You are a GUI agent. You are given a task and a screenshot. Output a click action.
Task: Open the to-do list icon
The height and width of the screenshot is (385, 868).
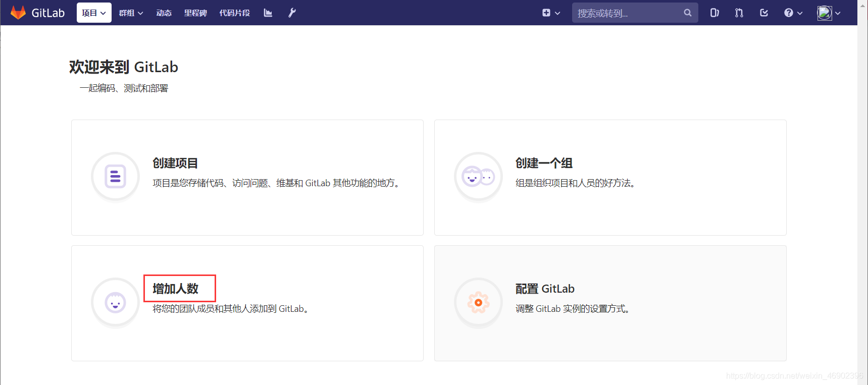(x=764, y=13)
